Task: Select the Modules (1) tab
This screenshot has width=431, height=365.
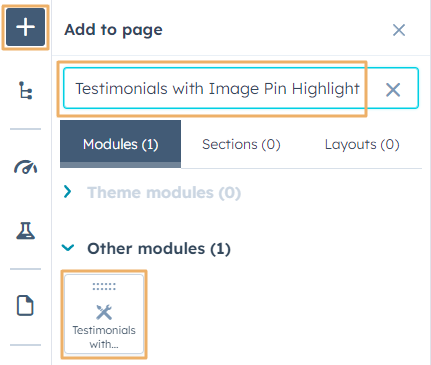Action: pyautogui.click(x=121, y=144)
